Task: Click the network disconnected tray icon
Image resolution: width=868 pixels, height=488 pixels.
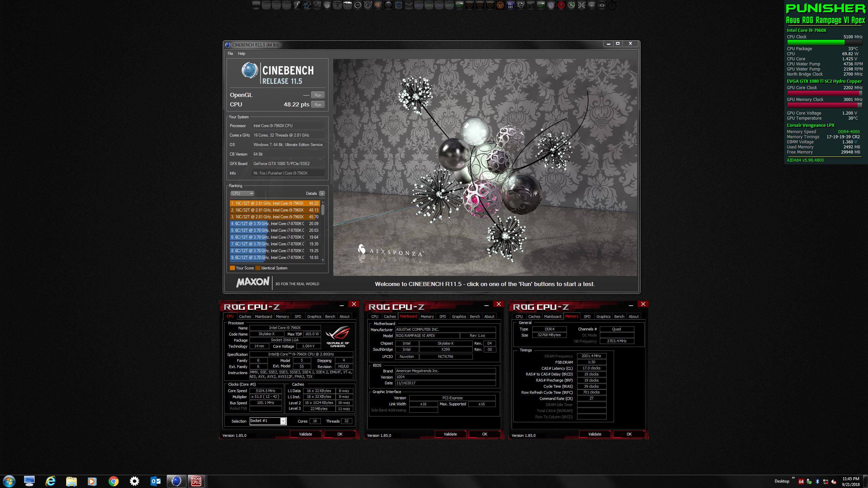Action: coord(826,482)
